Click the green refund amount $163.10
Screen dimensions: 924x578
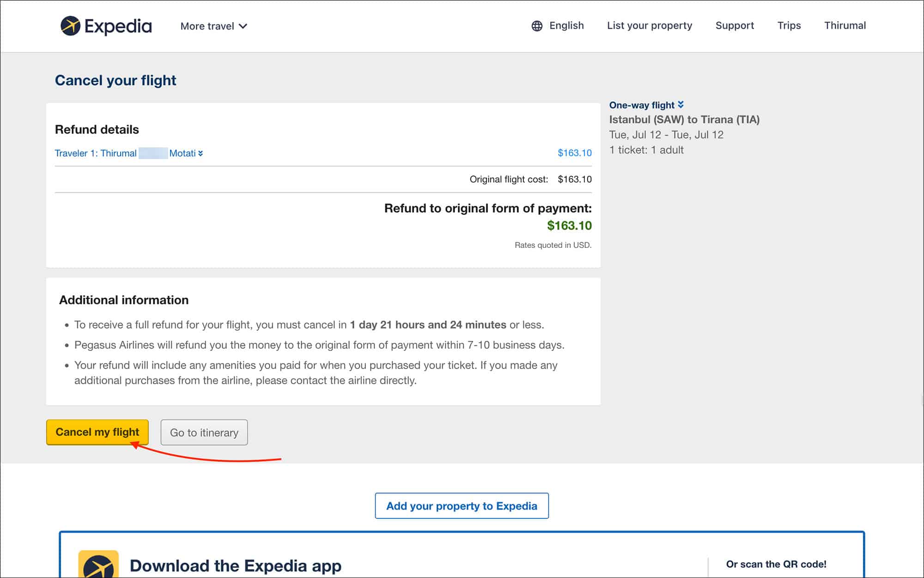point(569,226)
